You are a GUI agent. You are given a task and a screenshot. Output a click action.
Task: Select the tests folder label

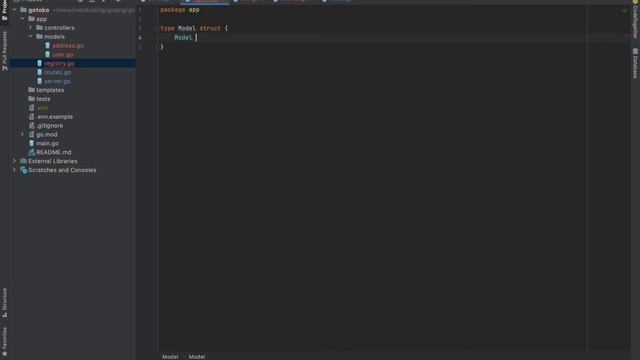43,99
